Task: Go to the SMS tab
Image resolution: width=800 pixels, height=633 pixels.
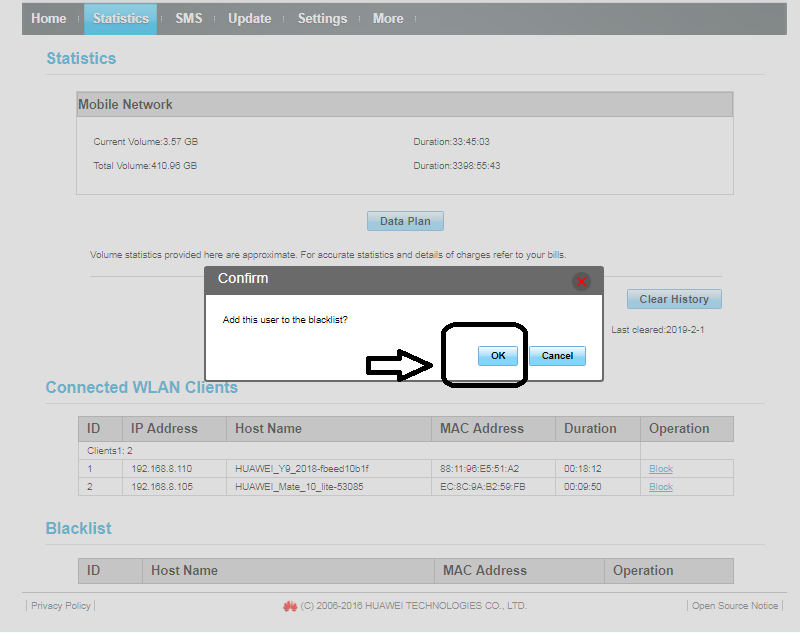Action: (188, 19)
